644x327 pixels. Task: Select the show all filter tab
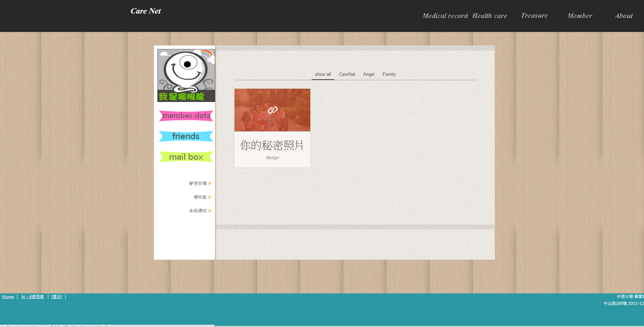click(x=323, y=74)
